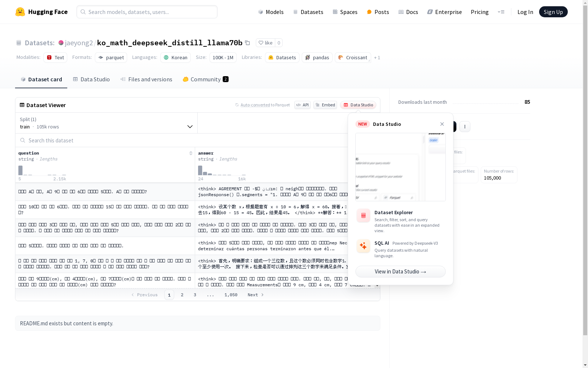Select current page 1 in pagination
Image resolution: width=588 pixels, height=368 pixels.
(x=169, y=295)
